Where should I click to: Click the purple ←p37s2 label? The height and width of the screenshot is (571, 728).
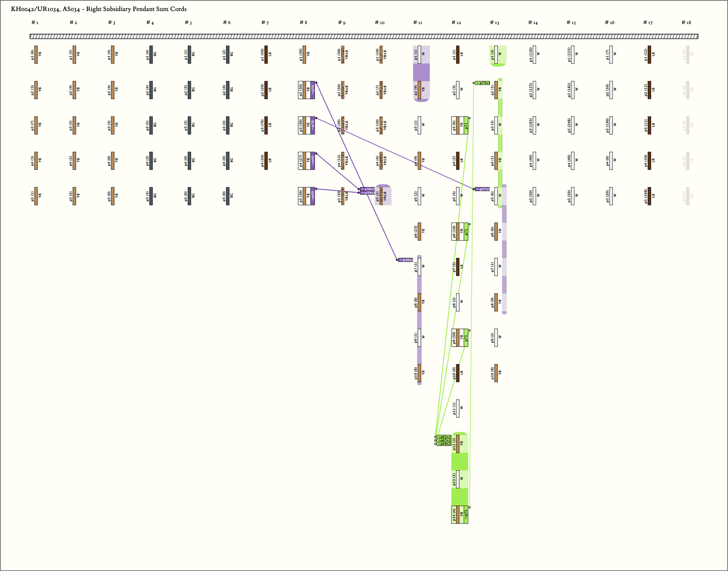coord(482,189)
